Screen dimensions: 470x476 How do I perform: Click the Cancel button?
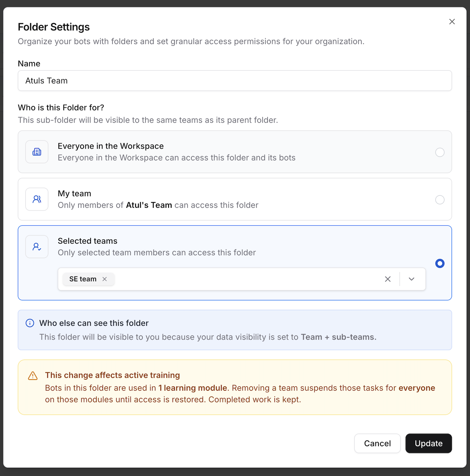pyautogui.click(x=377, y=443)
